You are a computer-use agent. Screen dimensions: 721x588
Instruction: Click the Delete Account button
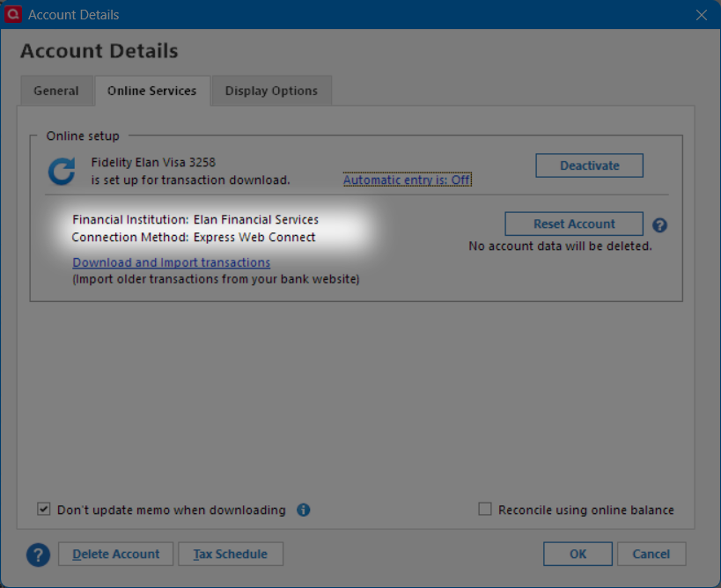pos(116,554)
